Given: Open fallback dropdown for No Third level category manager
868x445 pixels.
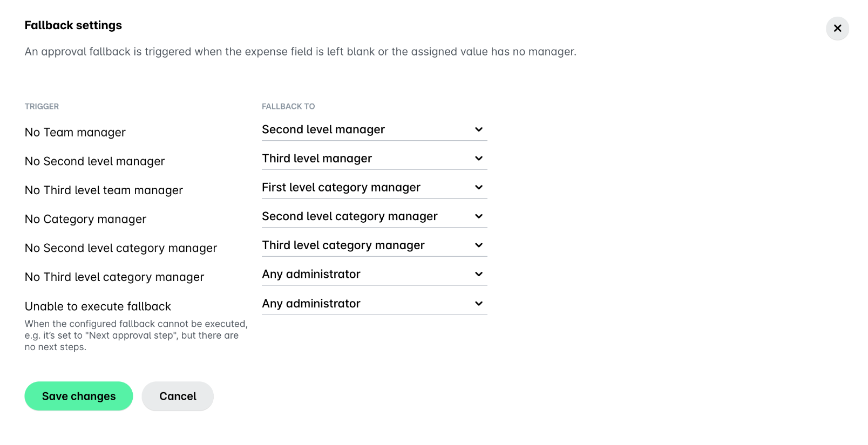Looking at the screenshot, I should [374, 274].
